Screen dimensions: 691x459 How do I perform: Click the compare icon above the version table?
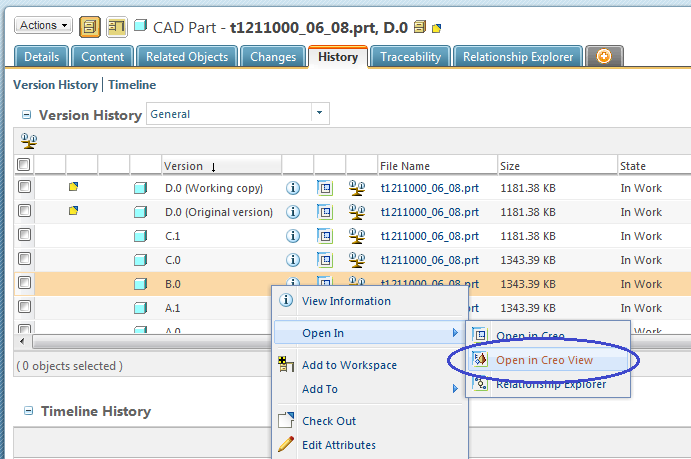pyautogui.click(x=29, y=141)
